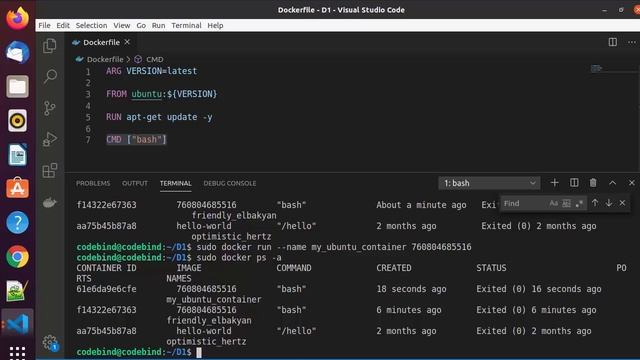The width and height of the screenshot is (640, 360).
Task: Toggle Match Whole Word in terminal find
Action: coord(567,203)
